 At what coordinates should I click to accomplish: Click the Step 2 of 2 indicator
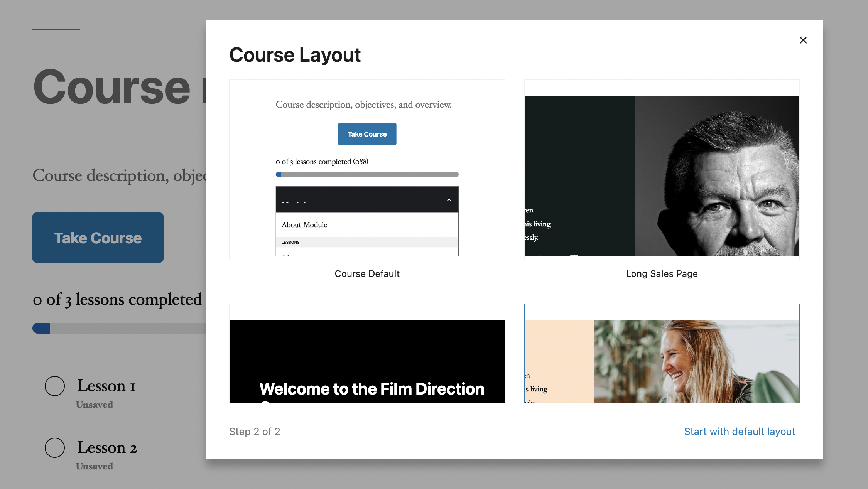[255, 432]
